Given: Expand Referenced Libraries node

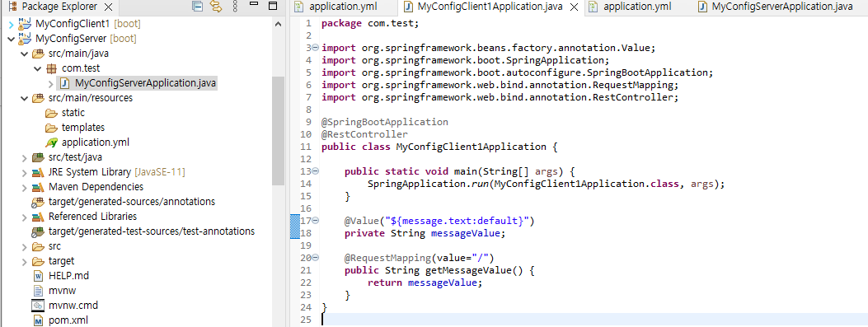Looking at the screenshot, I should 24,217.
